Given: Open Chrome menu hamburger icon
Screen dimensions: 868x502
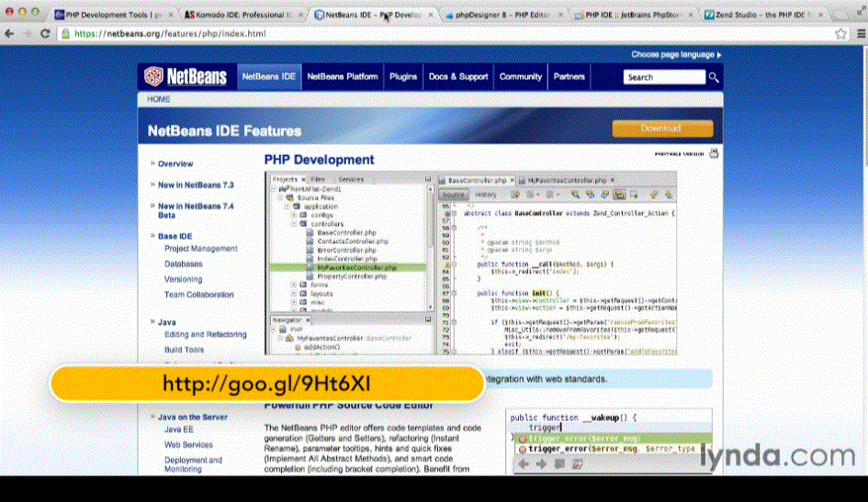Looking at the screenshot, I should pyautogui.click(x=862, y=34).
